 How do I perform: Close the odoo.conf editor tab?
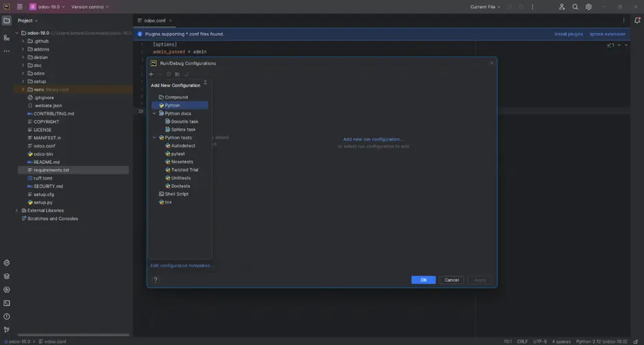tap(171, 21)
